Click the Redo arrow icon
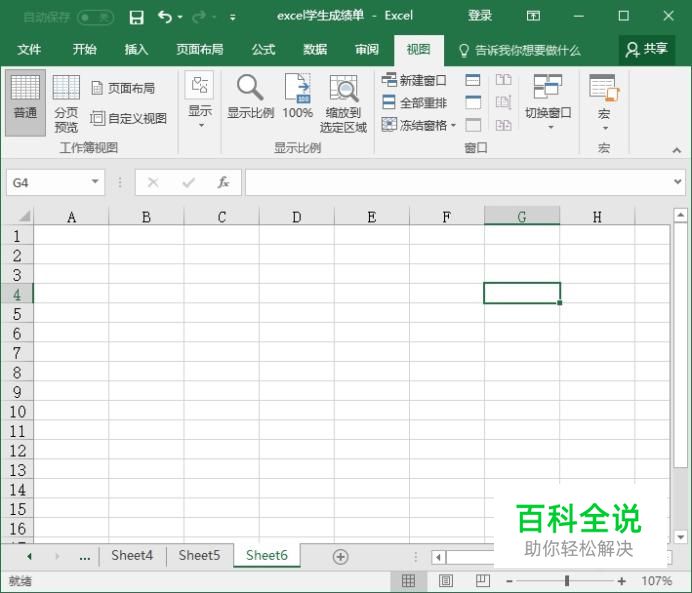This screenshot has width=692, height=593. [199, 17]
